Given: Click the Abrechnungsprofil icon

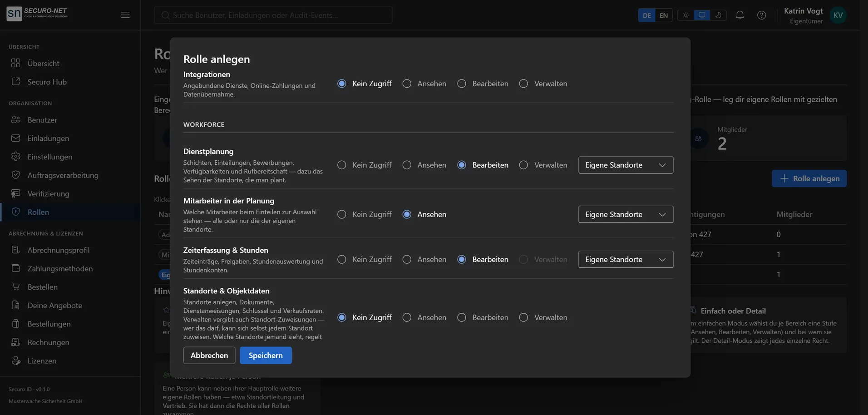Looking at the screenshot, I should 16,250.
